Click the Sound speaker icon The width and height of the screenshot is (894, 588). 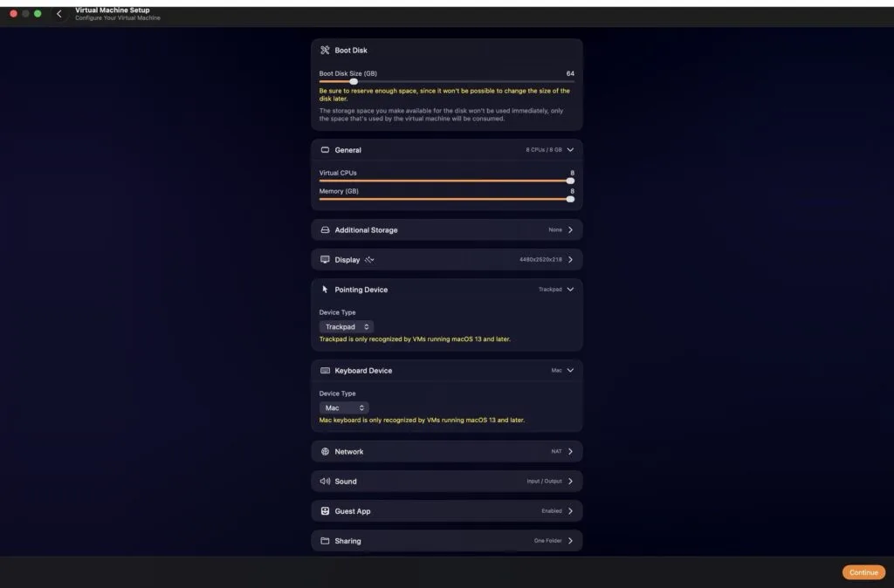[x=325, y=482]
